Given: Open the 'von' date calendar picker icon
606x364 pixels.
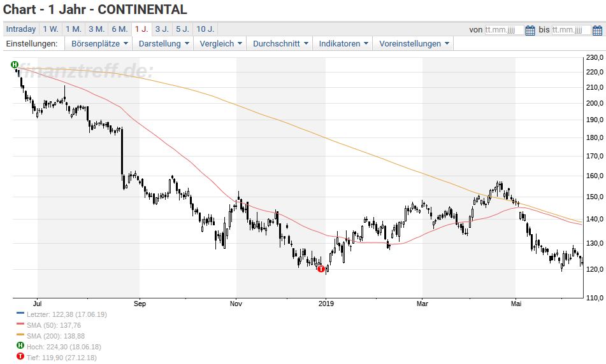Looking at the screenshot, I should click(530, 30).
